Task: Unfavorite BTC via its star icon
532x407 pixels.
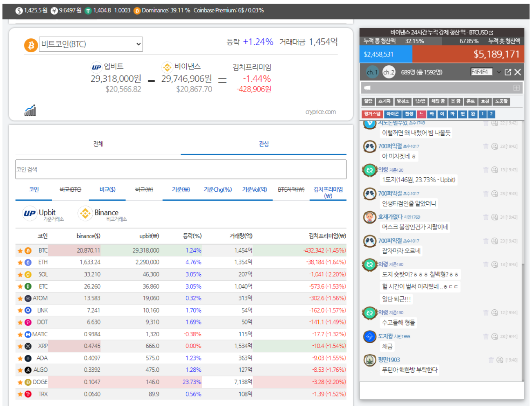Action: [x=20, y=250]
